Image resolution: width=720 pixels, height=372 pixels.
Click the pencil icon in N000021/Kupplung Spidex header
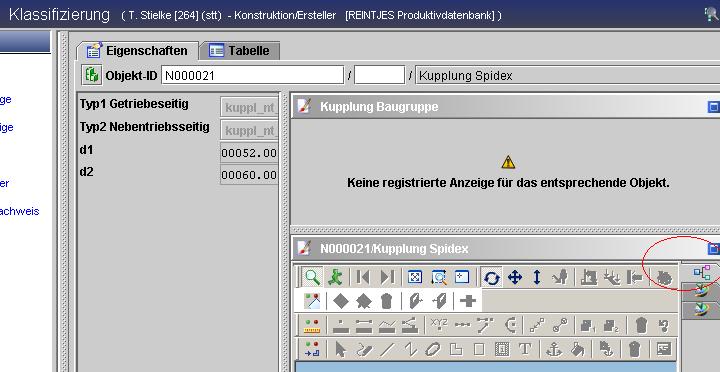coord(304,248)
